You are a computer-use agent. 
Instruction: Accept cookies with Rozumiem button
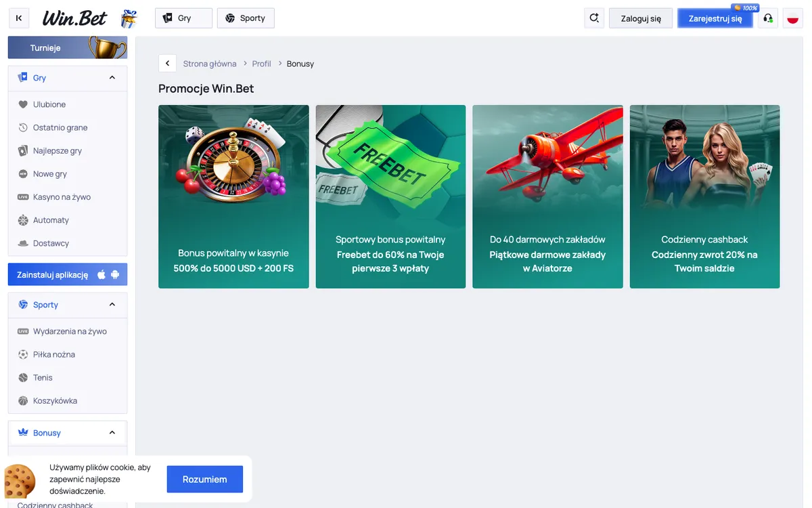[204, 479]
